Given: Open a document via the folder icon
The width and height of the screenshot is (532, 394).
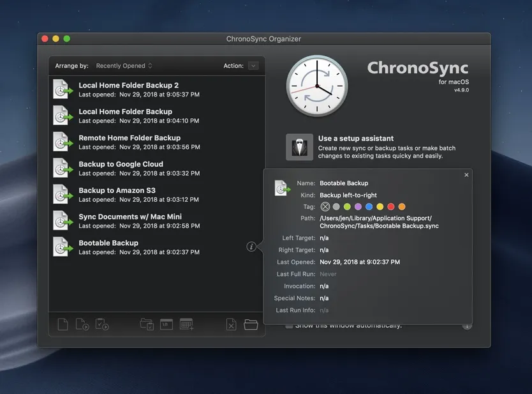Looking at the screenshot, I should [251, 324].
